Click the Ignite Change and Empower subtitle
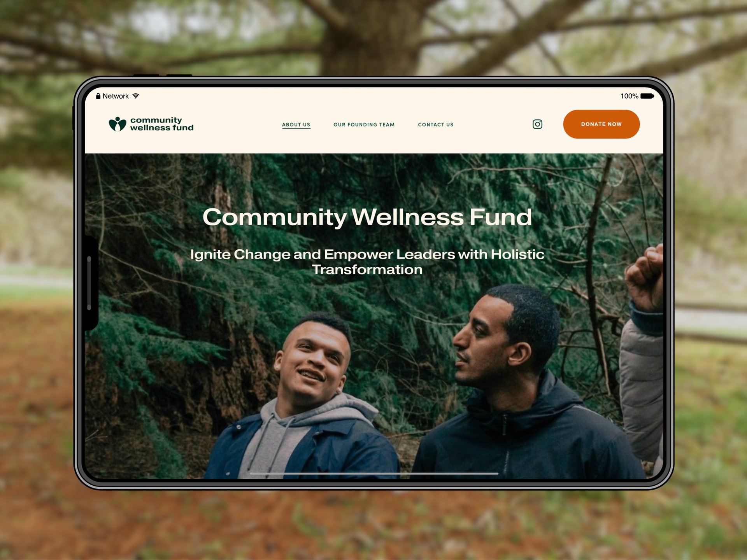The image size is (747, 560). pos(367,262)
